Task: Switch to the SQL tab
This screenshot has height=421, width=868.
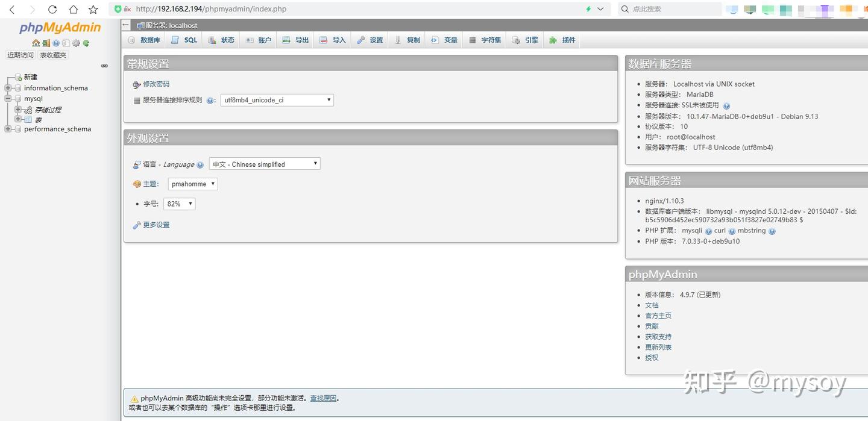Action: click(183, 39)
